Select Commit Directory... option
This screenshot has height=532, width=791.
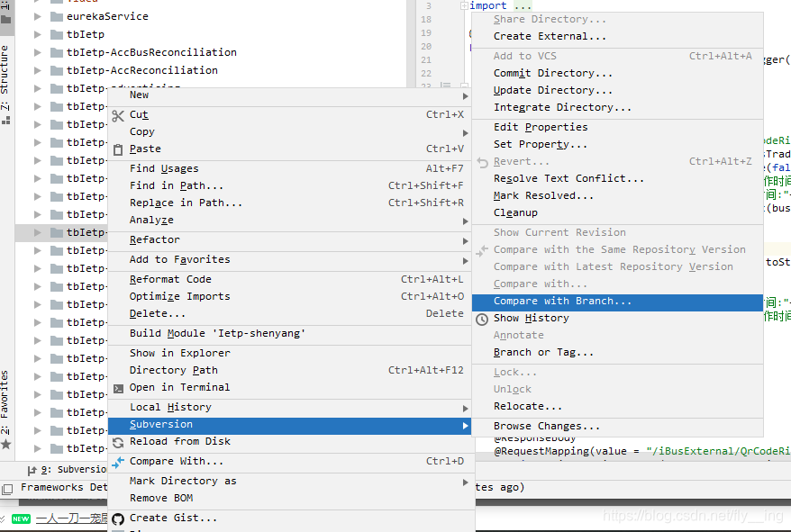point(617,74)
